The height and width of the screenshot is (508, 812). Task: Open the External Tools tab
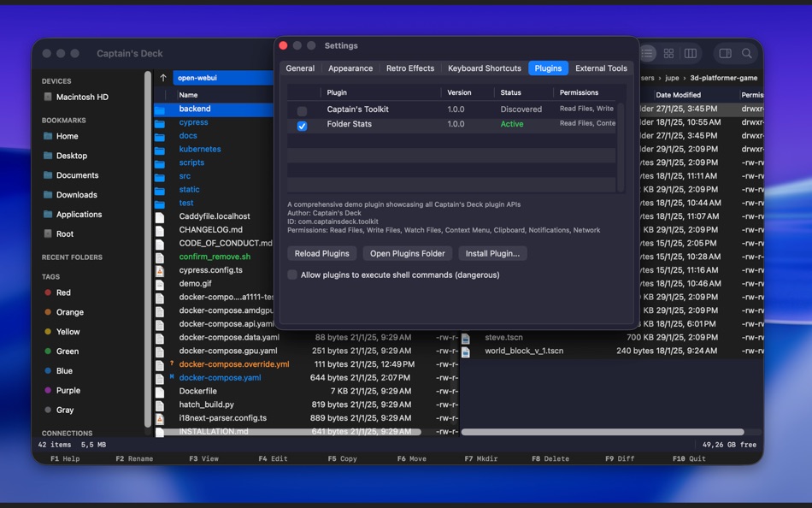tap(601, 68)
